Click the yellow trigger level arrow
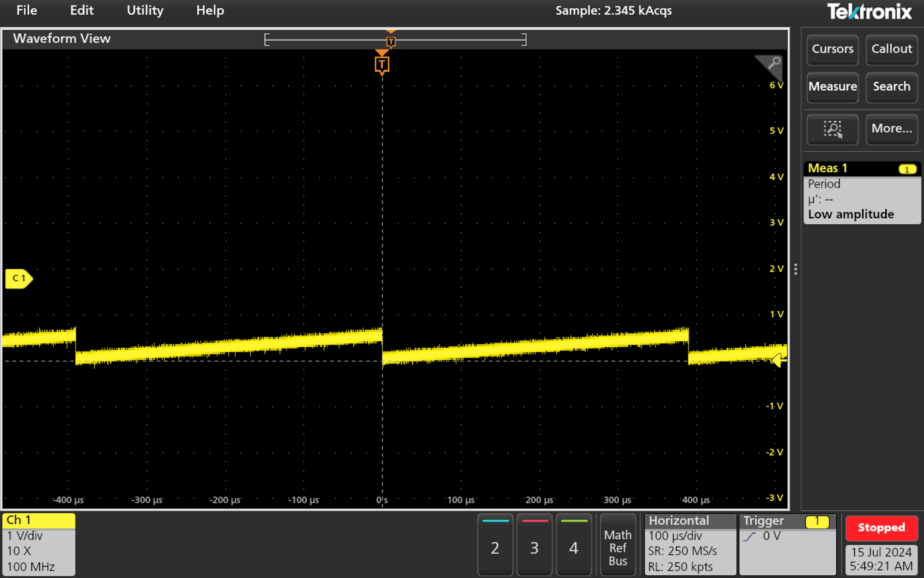Image resolution: width=924 pixels, height=578 pixels. 778,360
